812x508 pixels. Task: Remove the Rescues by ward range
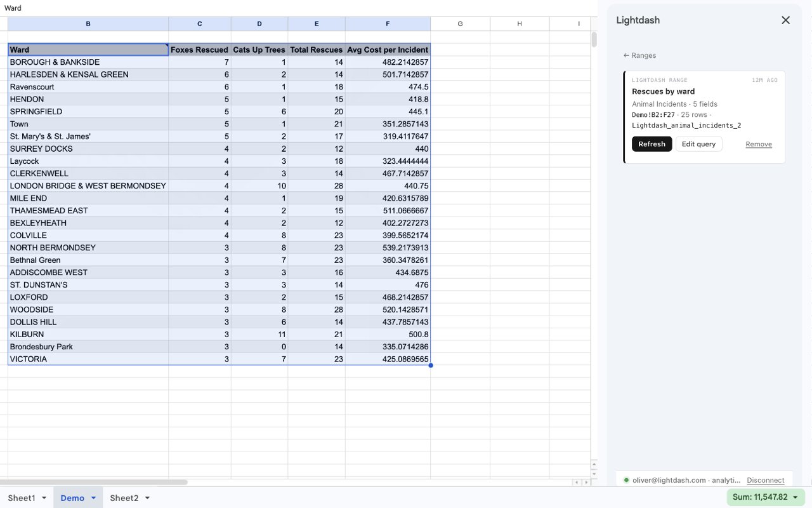759,144
